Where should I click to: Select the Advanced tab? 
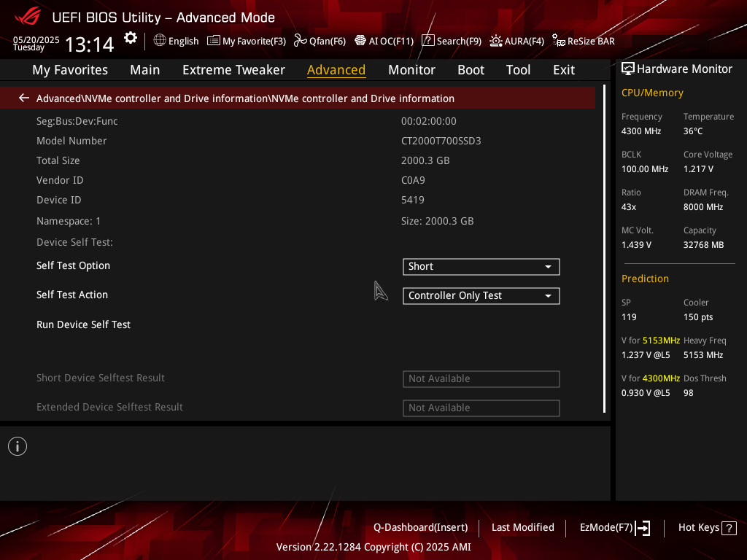(x=336, y=70)
